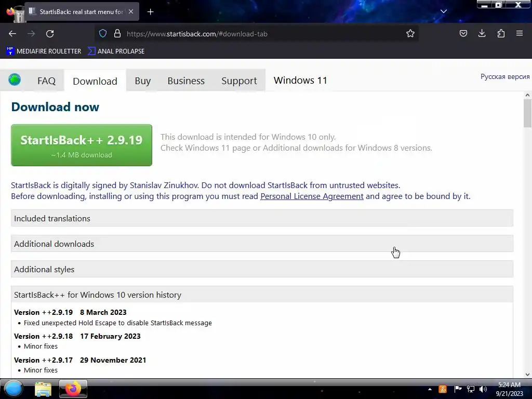Image resolution: width=532 pixels, height=399 pixels.
Task: Expand the Additional styles section
Action: (262, 269)
